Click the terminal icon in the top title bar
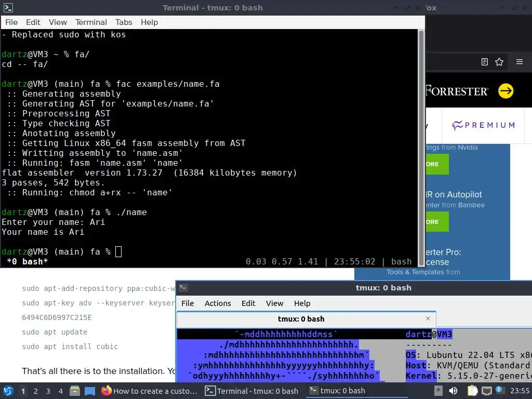 tap(8, 7)
